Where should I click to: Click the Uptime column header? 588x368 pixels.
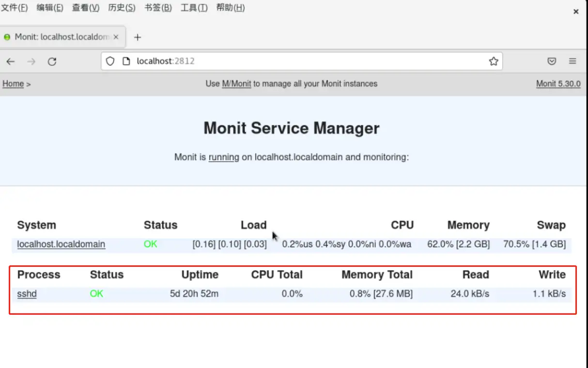[200, 275]
